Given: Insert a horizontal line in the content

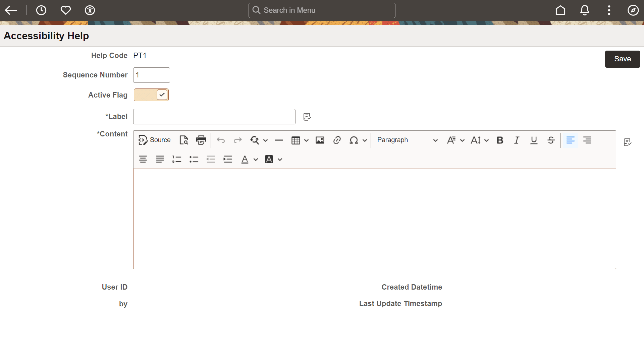Looking at the screenshot, I should 279,140.
